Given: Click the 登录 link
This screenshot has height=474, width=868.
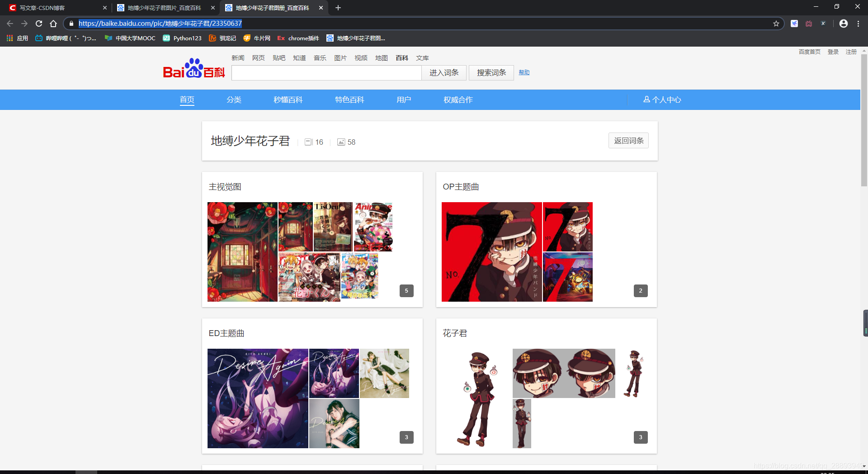Looking at the screenshot, I should pos(833,52).
